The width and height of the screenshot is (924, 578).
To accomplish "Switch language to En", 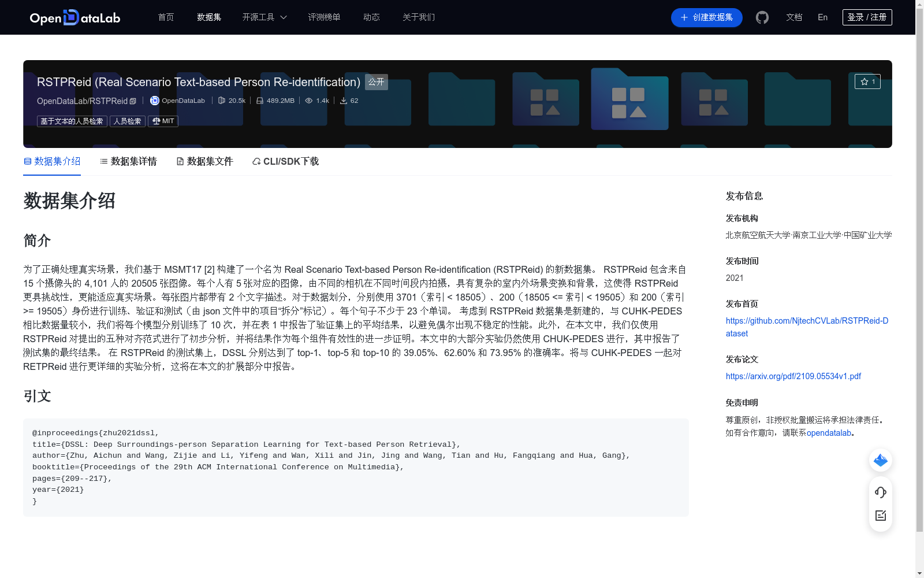I will (822, 17).
